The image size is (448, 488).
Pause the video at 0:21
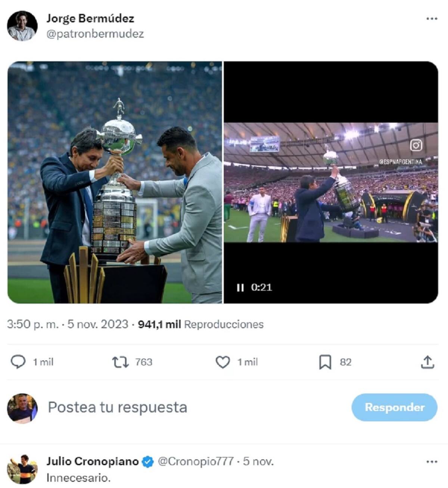240,287
